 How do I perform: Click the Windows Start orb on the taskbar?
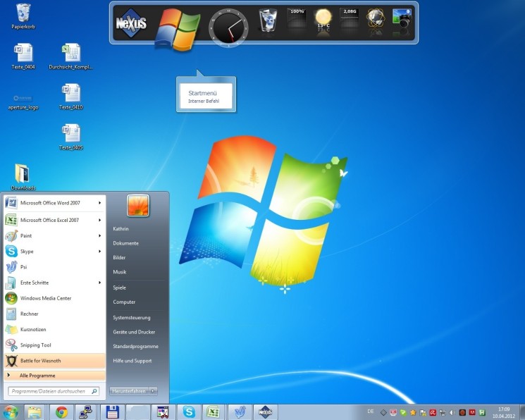(10, 412)
